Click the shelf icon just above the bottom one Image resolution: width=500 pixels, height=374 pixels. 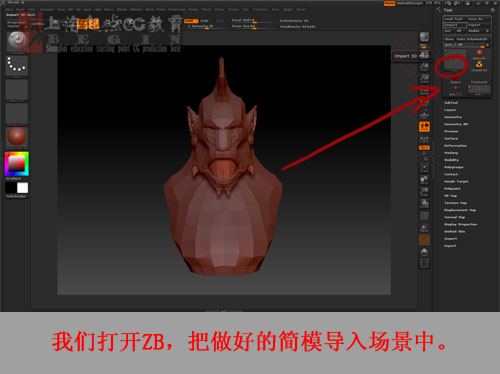[x=424, y=252]
